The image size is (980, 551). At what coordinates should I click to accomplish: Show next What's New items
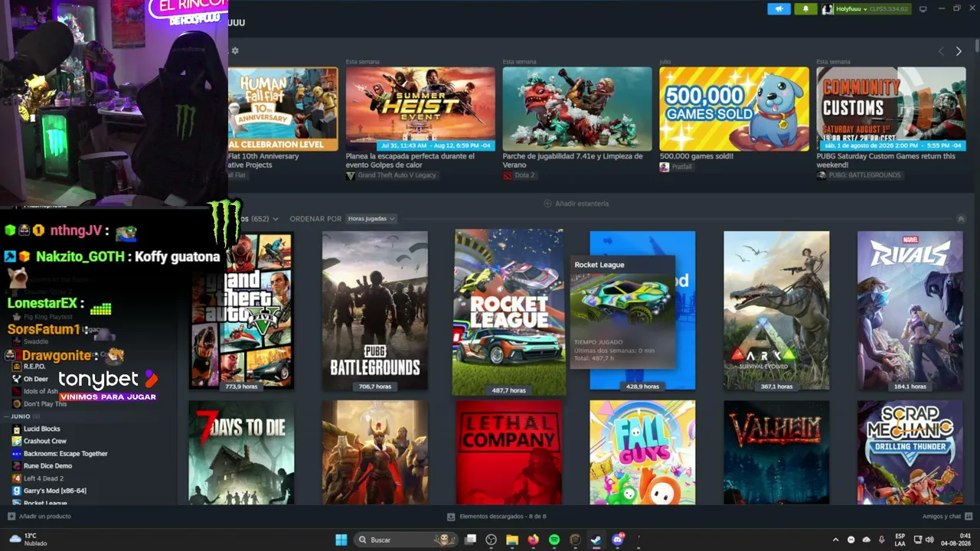click(959, 51)
